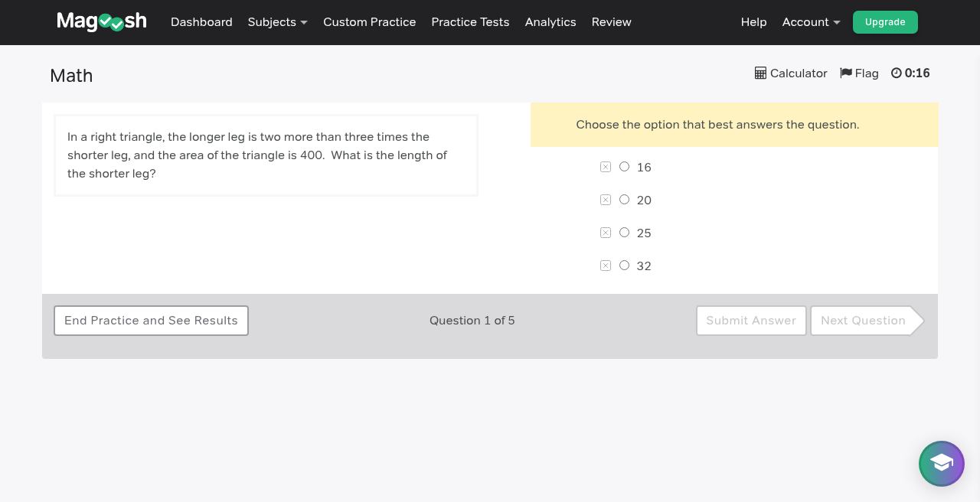Viewport: 980px width, 502px height.
Task: Open the graduation cap help widget
Action: pyautogui.click(x=942, y=464)
